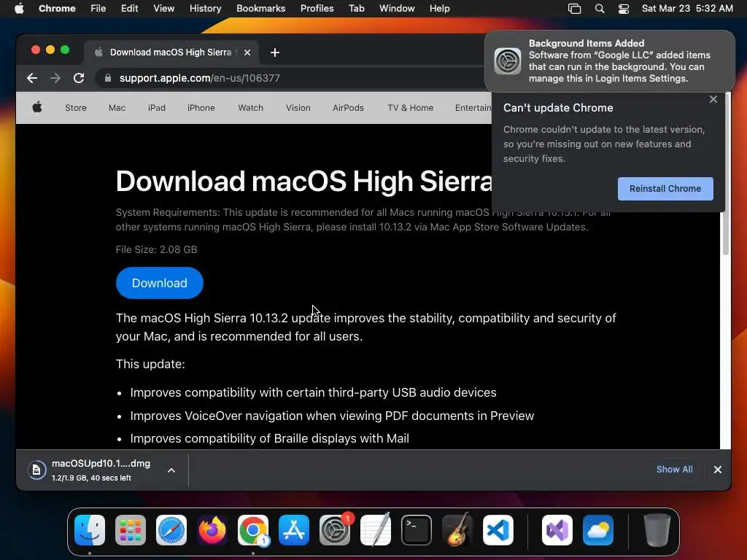Open the Tab menu
The image size is (747, 560).
click(356, 8)
